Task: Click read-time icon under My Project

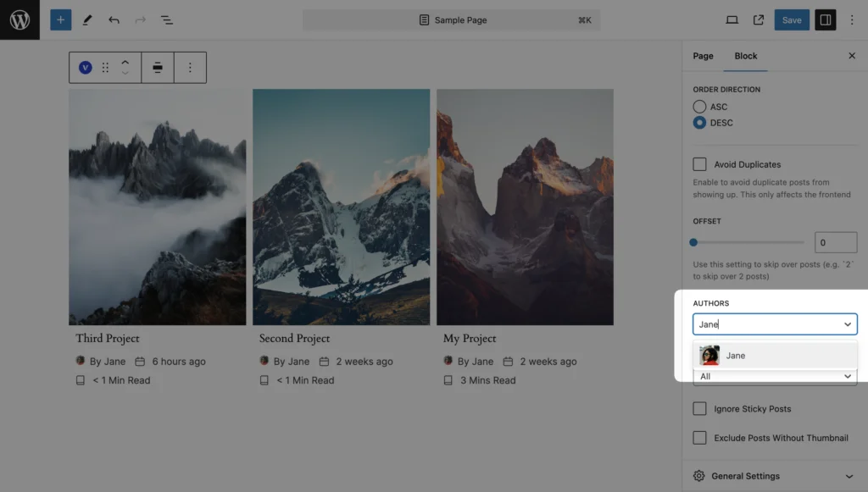Action: point(448,380)
